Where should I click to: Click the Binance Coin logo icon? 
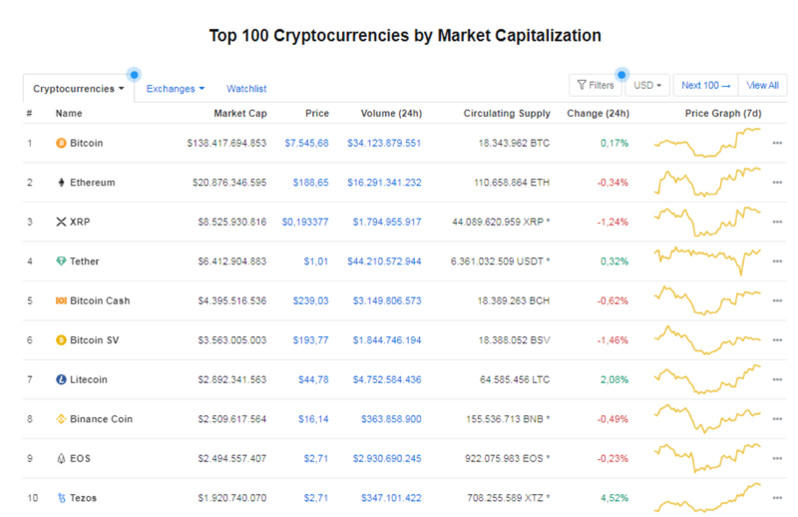click(61, 419)
